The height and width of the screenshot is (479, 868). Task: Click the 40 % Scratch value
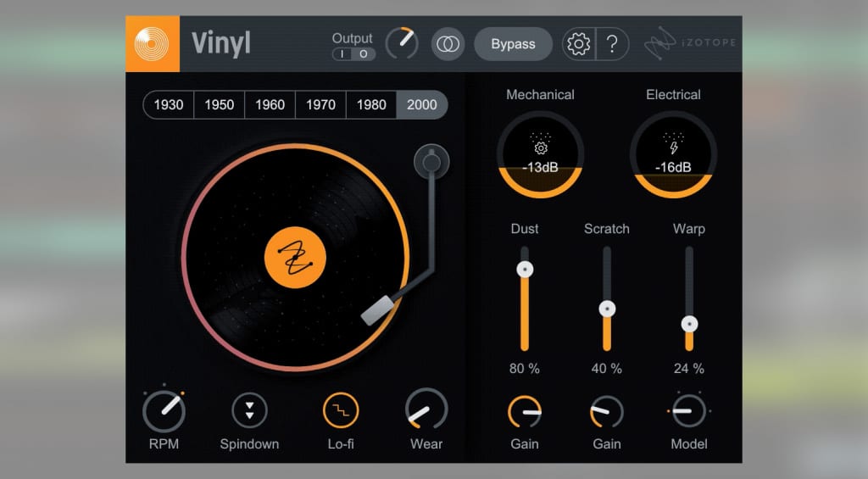(607, 368)
